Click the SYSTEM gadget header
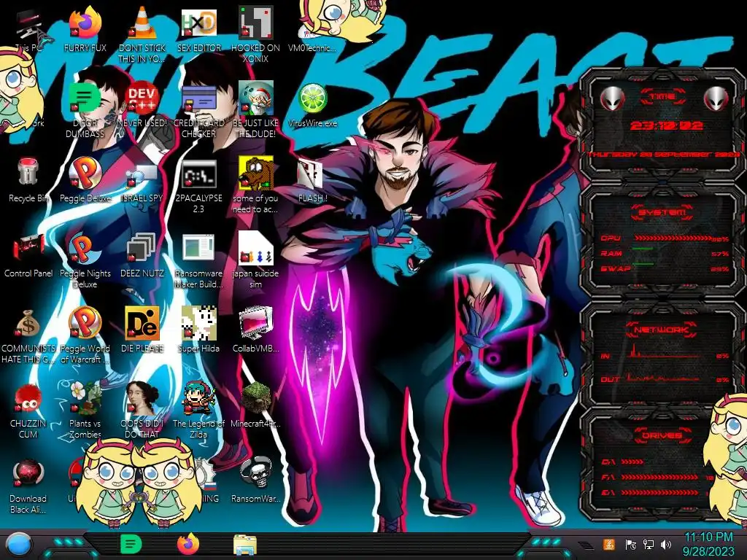This screenshot has width=747, height=560. pos(662,212)
